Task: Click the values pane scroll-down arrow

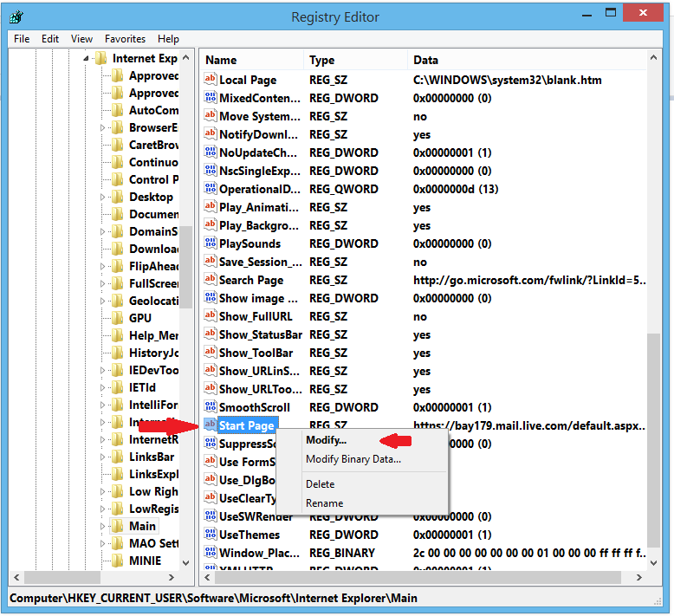Action: (653, 562)
